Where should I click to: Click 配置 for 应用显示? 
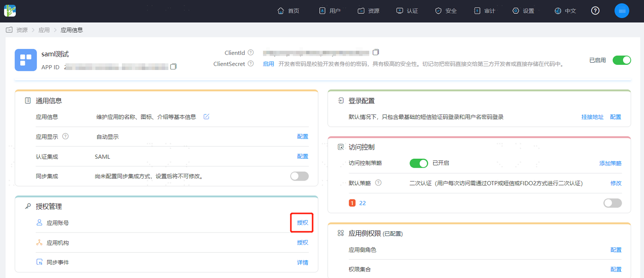303,136
